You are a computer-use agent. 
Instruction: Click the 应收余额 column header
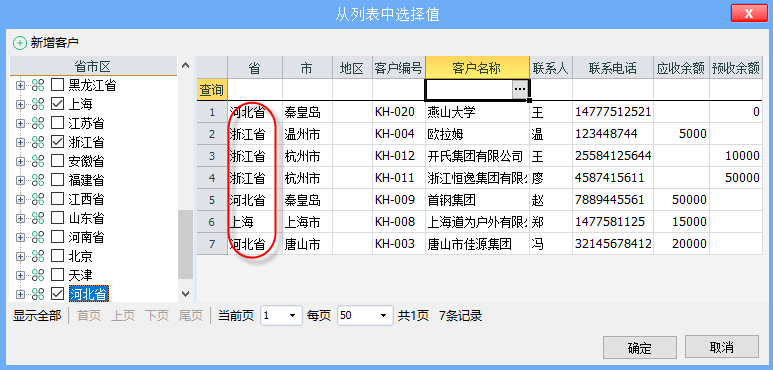[x=681, y=67]
